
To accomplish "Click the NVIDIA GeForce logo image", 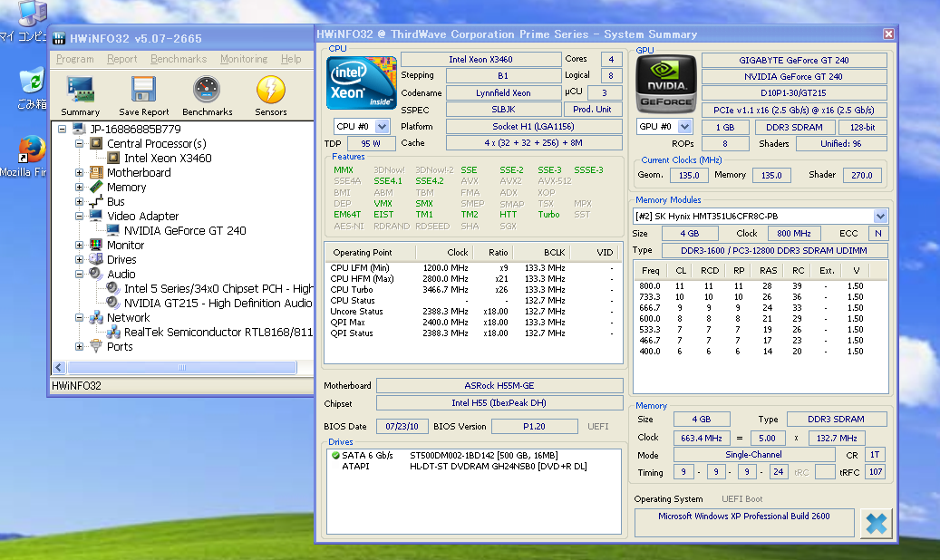I will tap(666, 84).
